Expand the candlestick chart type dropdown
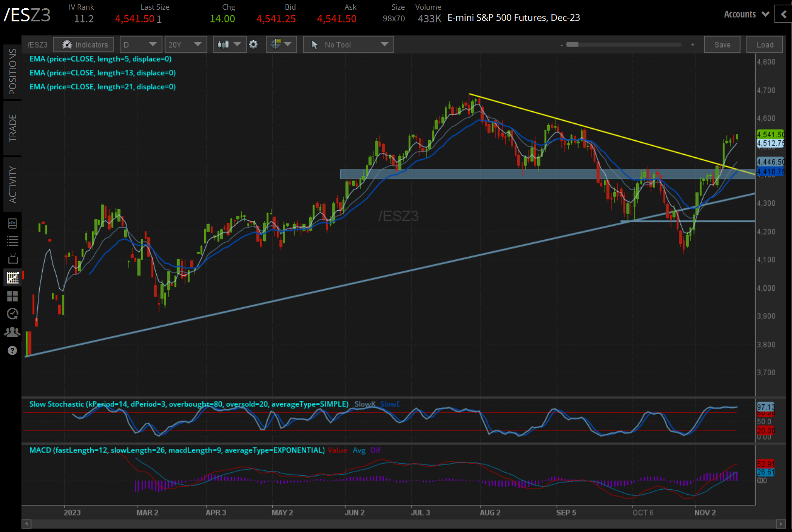Viewport: 792px width, 532px height. (229, 45)
